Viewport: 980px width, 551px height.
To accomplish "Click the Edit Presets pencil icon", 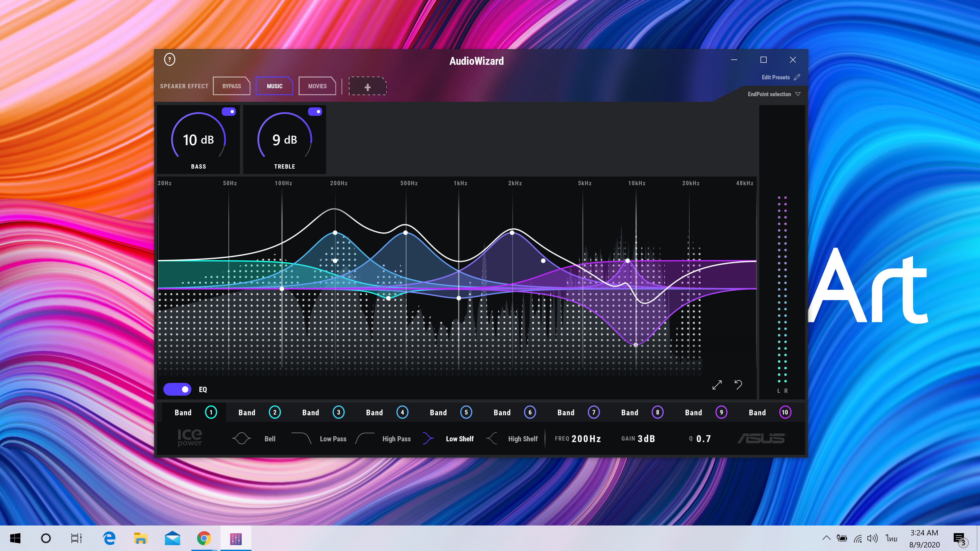I will tap(797, 77).
